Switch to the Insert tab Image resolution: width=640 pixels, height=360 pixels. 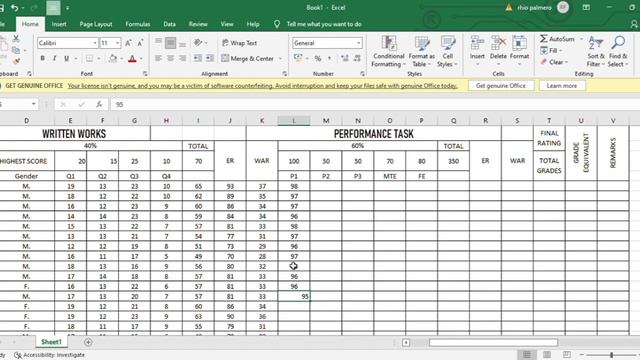coord(59,24)
